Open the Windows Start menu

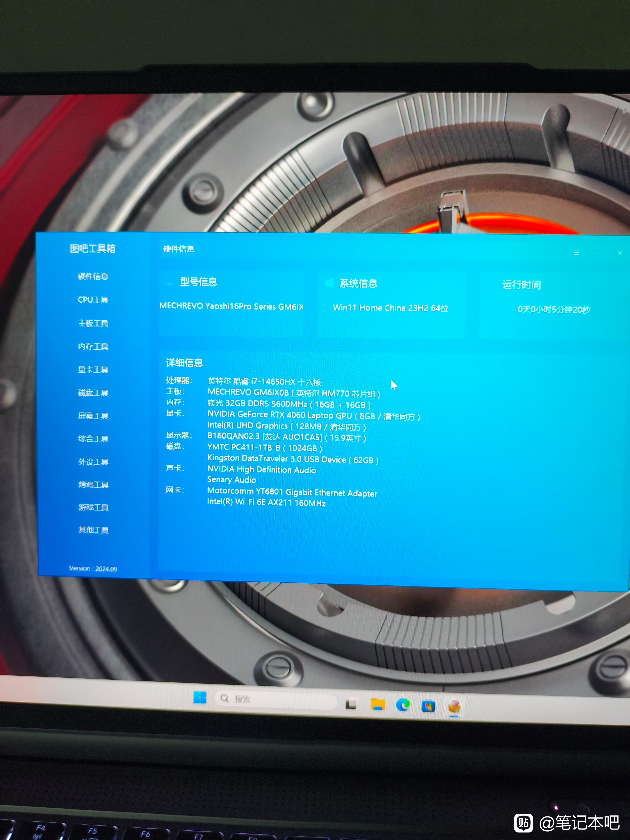pos(200,698)
